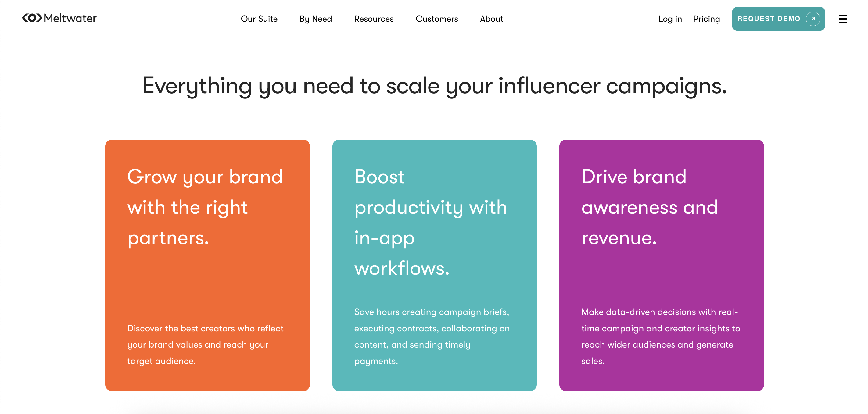Viewport: 868px width, 414px height.
Task: Click the 'Drive brand awareness' card title
Action: point(650,207)
